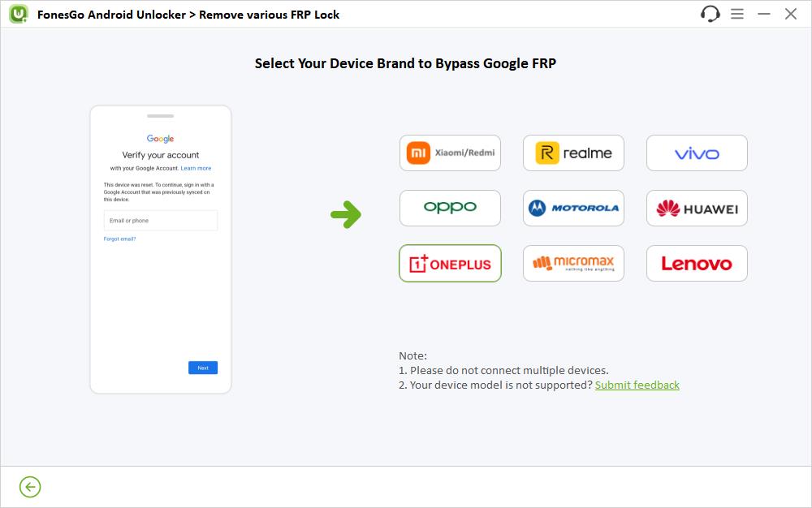Image resolution: width=812 pixels, height=508 pixels.
Task: Open the Submit feedback link
Action: (637, 385)
